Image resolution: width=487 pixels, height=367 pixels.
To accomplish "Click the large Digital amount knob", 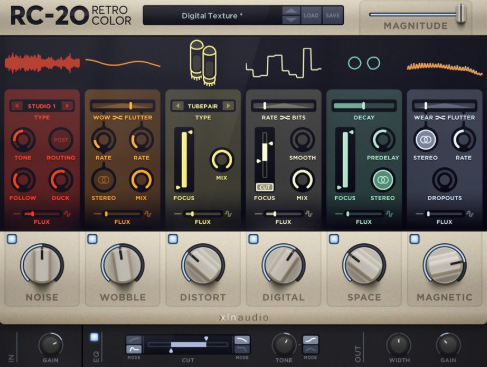I will [x=283, y=265].
